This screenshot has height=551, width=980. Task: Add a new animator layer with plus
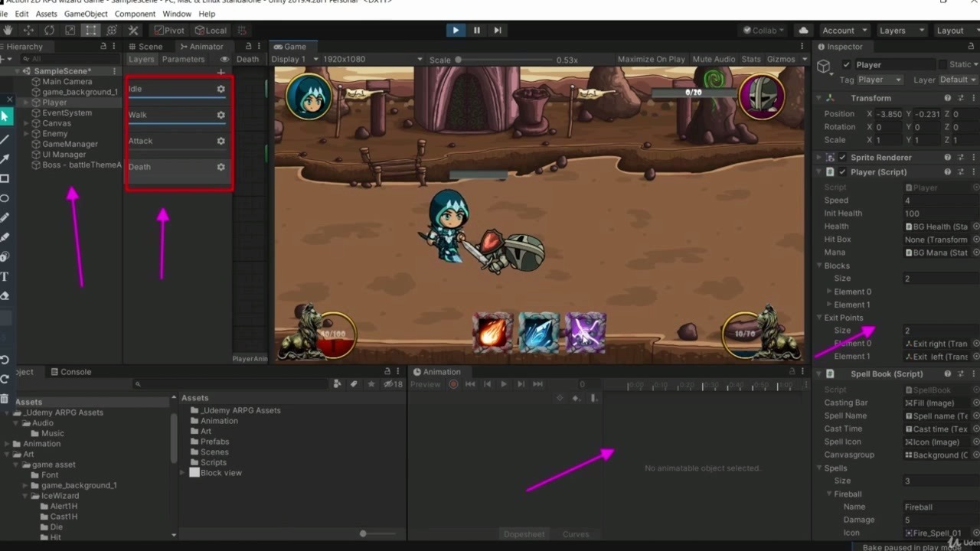(x=220, y=73)
